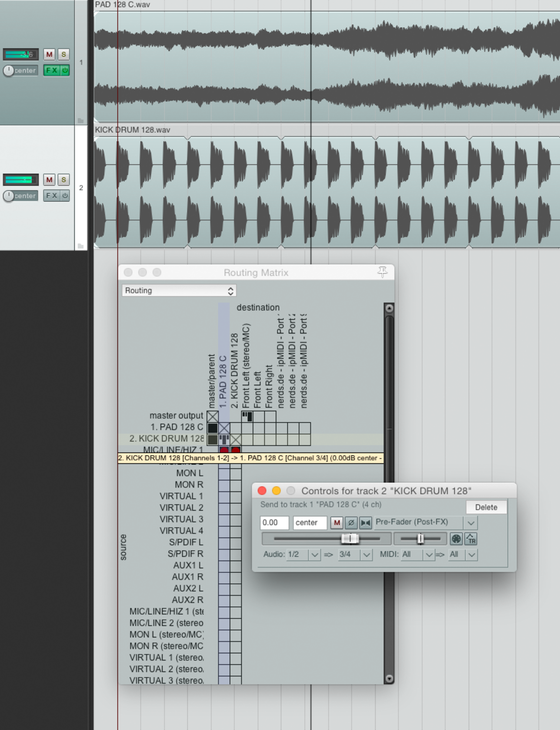Bypass FX on the KICK DRUM track
Viewport: 560px width, 730px height.
65,195
